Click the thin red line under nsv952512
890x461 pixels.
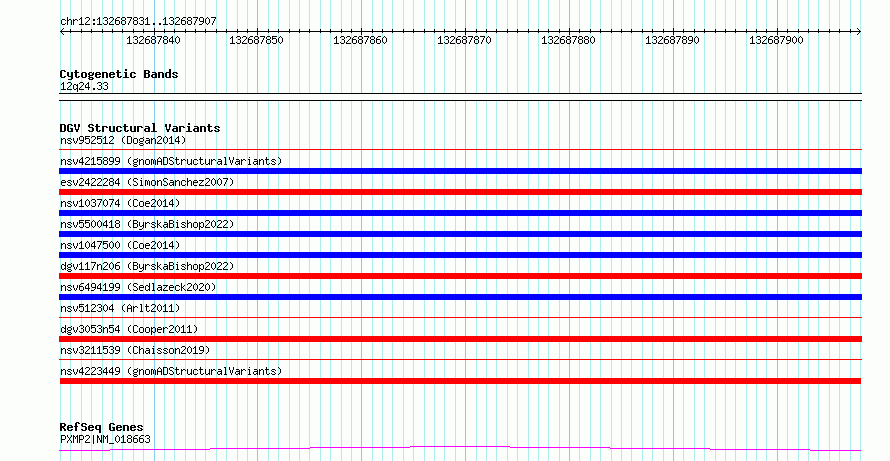click(x=460, y=150)
